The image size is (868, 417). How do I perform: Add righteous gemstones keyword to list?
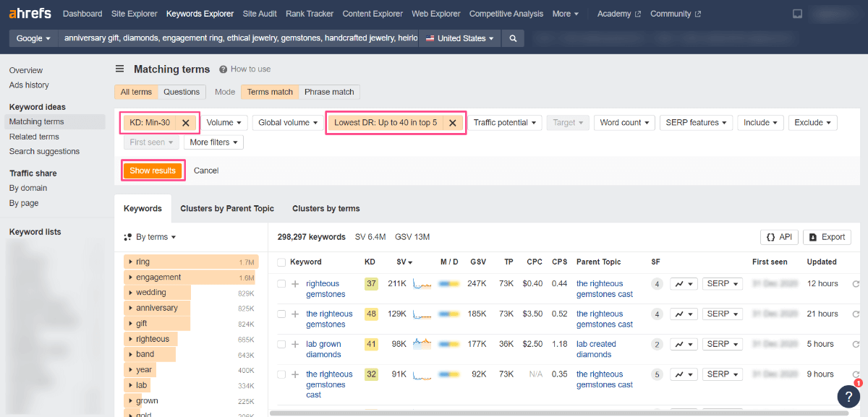[x=295, y=284]
